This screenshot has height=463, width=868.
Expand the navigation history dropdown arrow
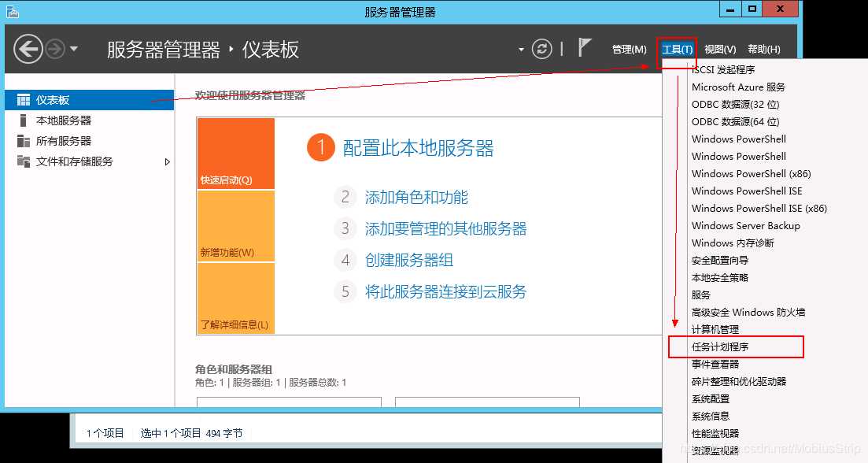pos(74,50)
